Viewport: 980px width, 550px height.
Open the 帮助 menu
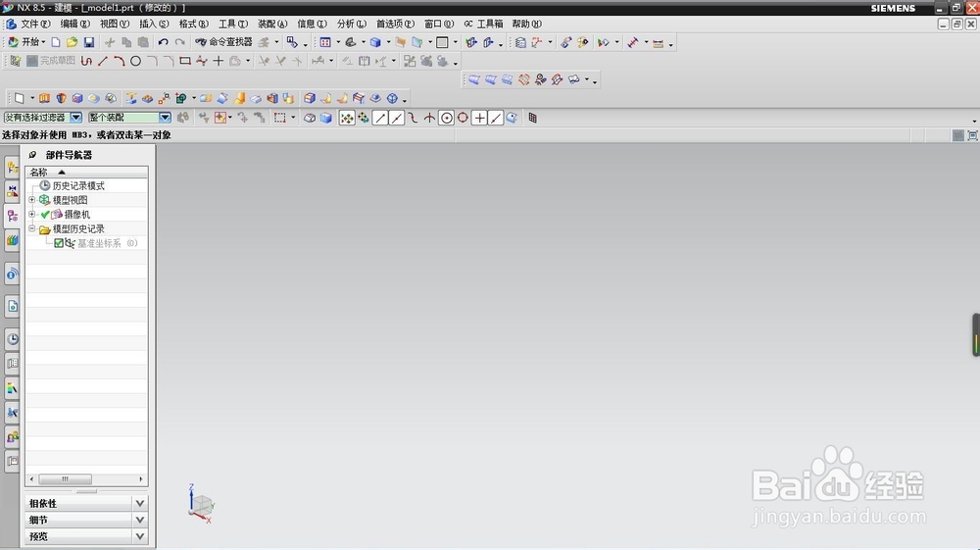pyautogui.click(x=526, y=24)
